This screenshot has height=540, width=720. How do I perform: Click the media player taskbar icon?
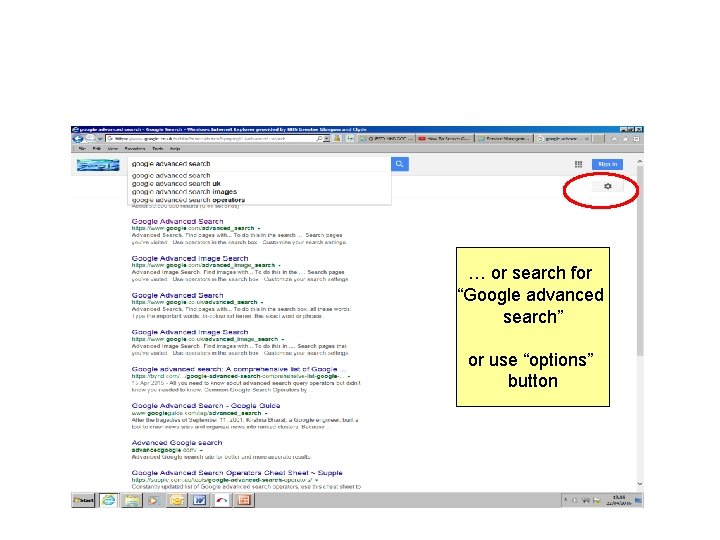(x=153, y=500)
